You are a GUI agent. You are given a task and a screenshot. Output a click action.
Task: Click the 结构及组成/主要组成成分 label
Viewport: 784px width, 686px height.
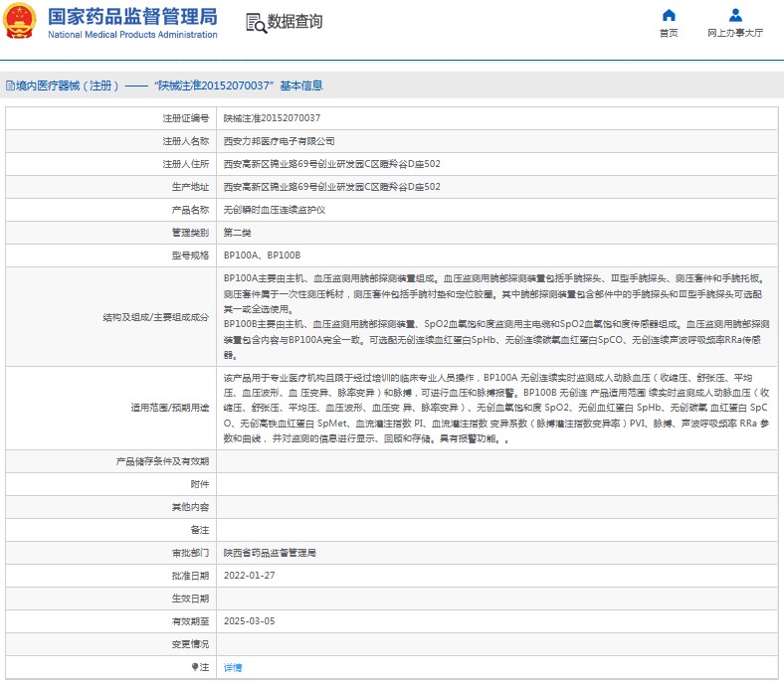pyautogui.click(x=155, y=317)
